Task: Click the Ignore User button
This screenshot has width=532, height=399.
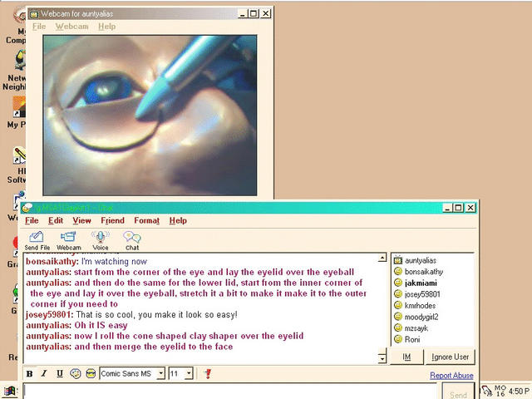Action: pyautogui.click(x=451, y=357)
